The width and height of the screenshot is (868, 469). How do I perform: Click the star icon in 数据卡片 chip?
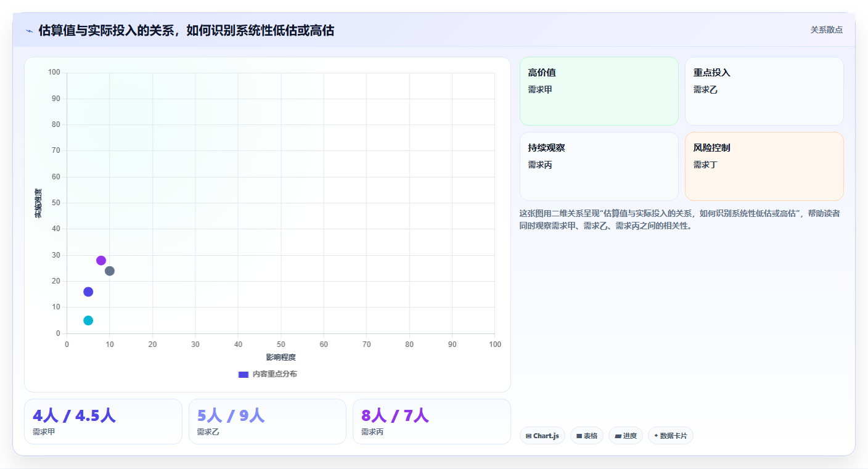coord(656,436)
